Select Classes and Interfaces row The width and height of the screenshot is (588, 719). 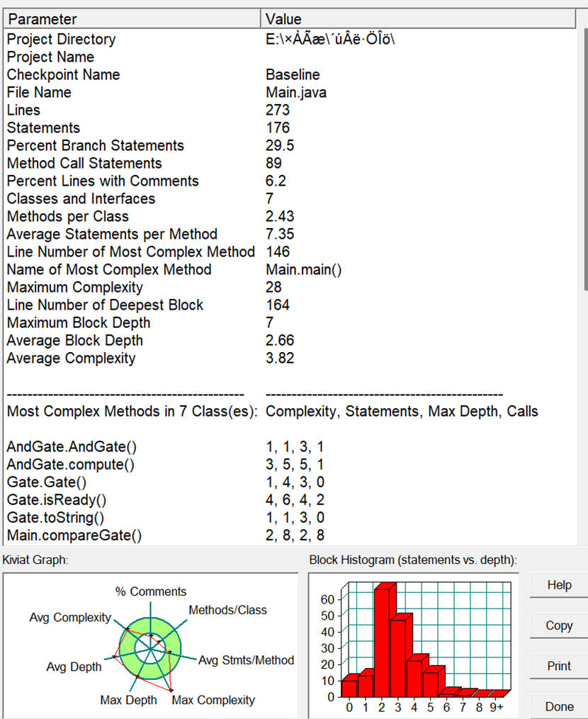289,198
